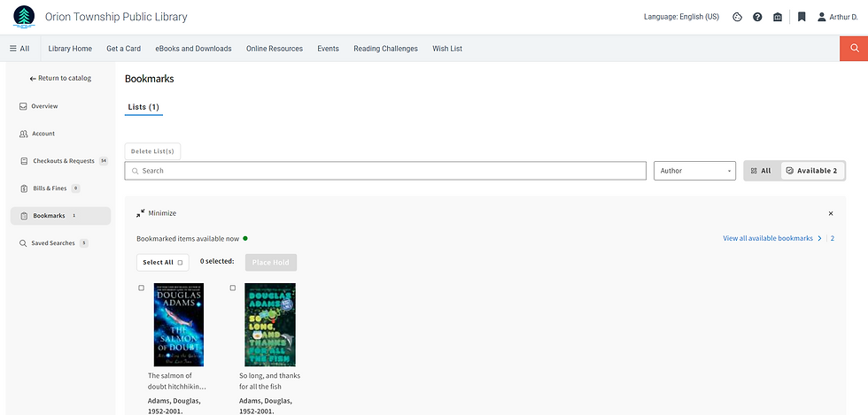Click the magnifier icon inside Search field
Screen dimensions: 868x415
tap(135, 171)
